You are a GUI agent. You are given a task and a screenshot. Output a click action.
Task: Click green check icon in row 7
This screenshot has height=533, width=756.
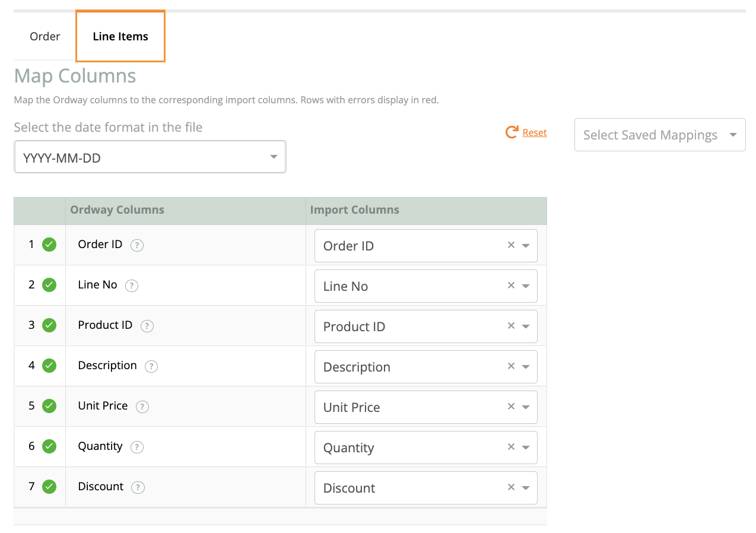[49, 487]
